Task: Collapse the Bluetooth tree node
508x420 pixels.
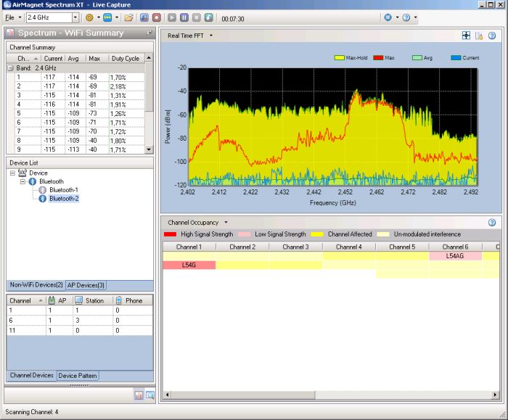Action: coord(22,181)
